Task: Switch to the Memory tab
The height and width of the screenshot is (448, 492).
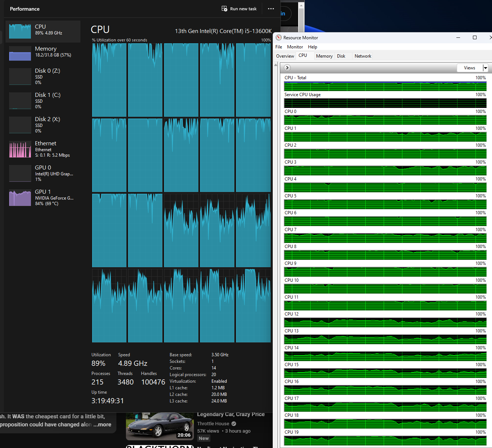Action: point(324,56)
